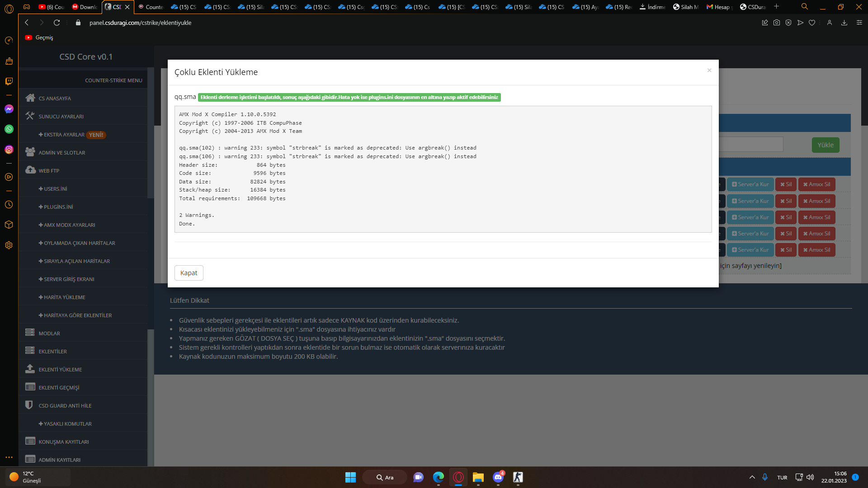The height and width of the screenshot is (488, 868).
Task: Open Opera downloads icon in toolbar
Action: pyautogui.click(x=844, y=23)
